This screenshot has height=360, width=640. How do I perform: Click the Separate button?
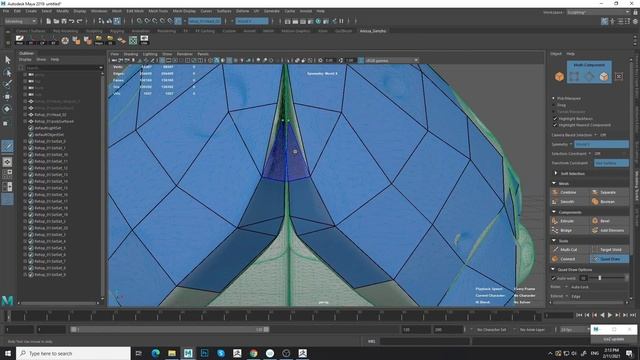pos(610,192)
